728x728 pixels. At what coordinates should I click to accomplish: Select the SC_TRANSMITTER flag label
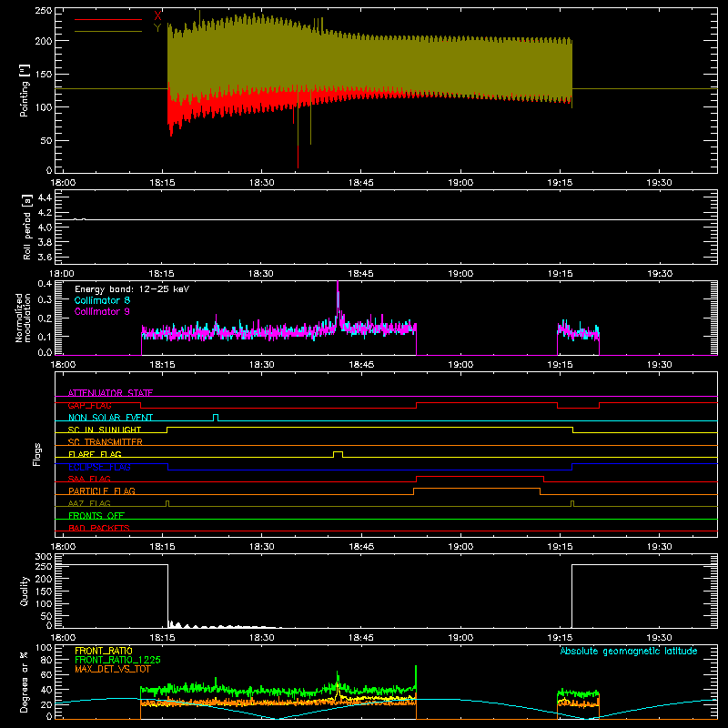click(x=105, y=442)
